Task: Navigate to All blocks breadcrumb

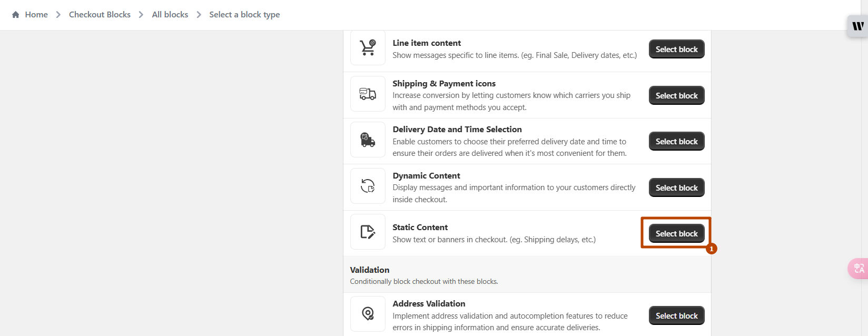Action: pyautogui.click(x=170, y=15)
